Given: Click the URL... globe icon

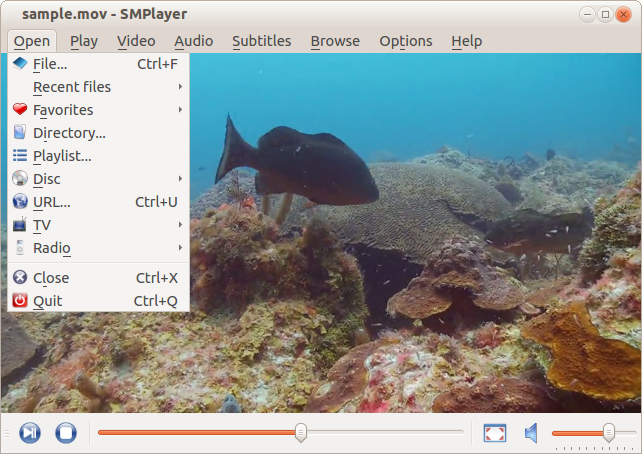Looking at the screenshot, I should click(x=20, y=202).
